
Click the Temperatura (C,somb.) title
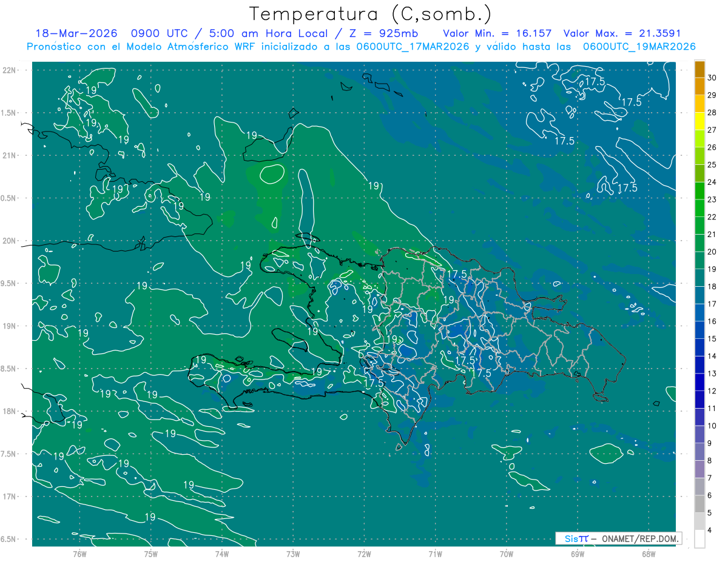coord(370,14)
